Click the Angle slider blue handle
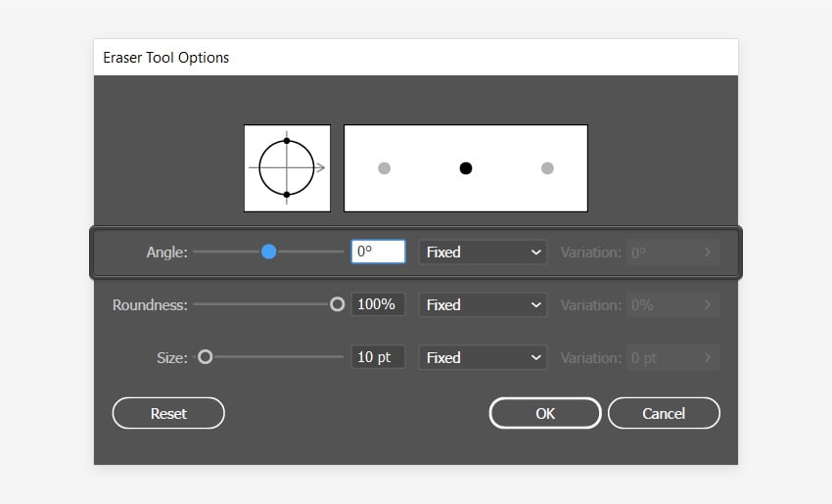Image resolution: width=832 pixels, height=504 pixels. click(268, 252)
